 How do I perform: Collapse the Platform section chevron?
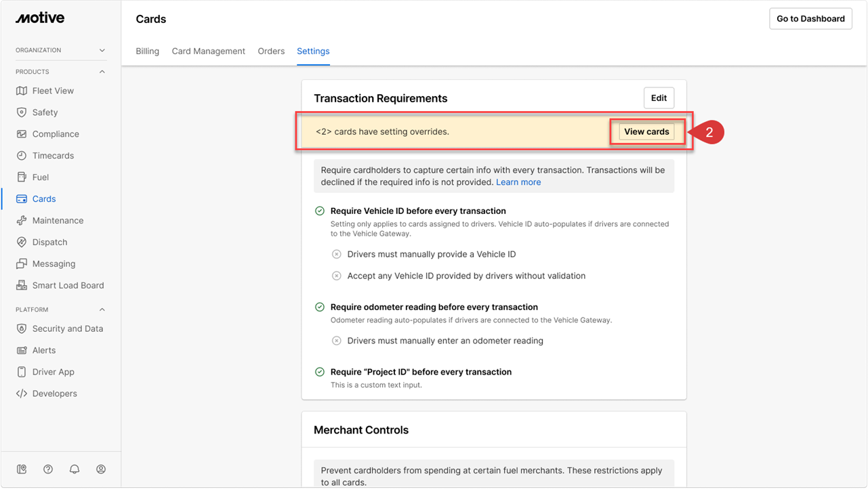[x=102, y=310]
